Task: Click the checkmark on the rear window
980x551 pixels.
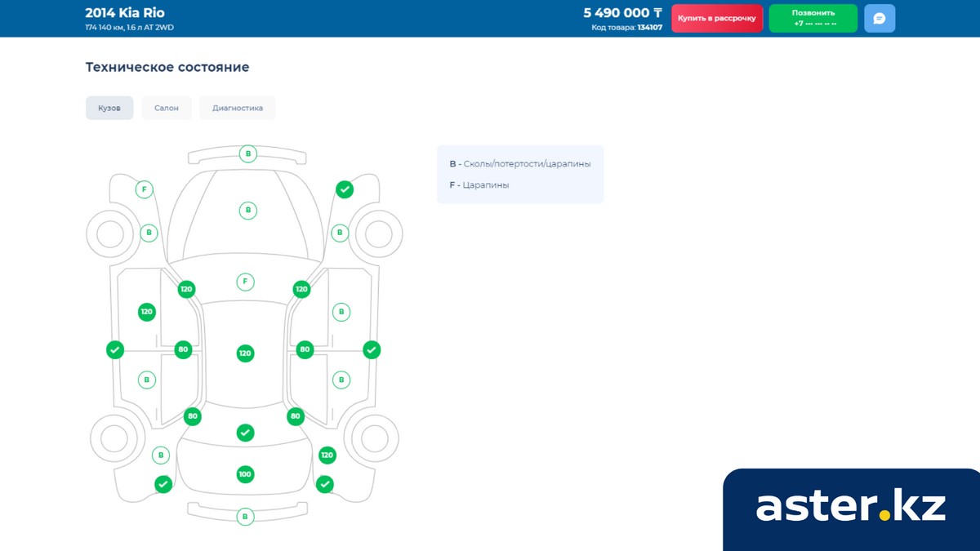Action: coord(245,433)
